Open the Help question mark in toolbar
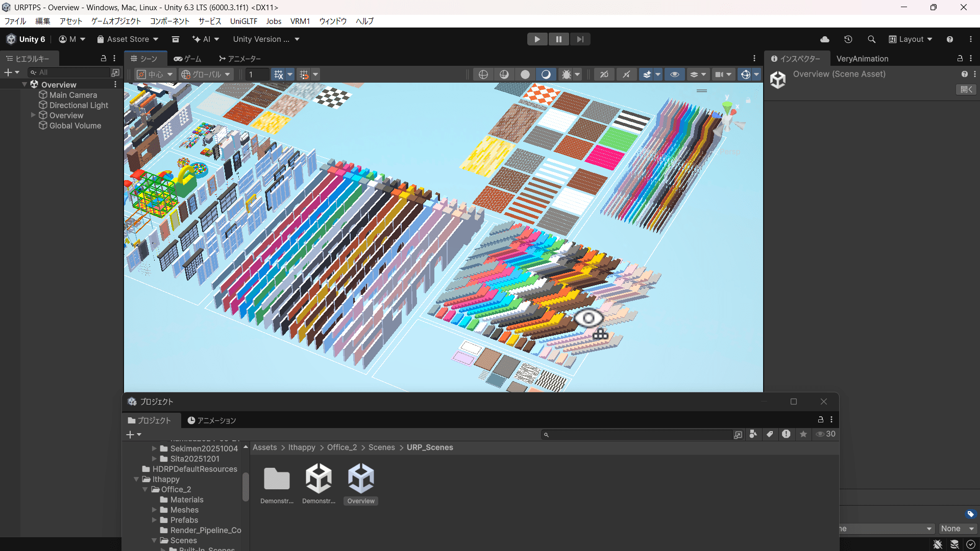 pyautogui.click(x=949, y=39)
